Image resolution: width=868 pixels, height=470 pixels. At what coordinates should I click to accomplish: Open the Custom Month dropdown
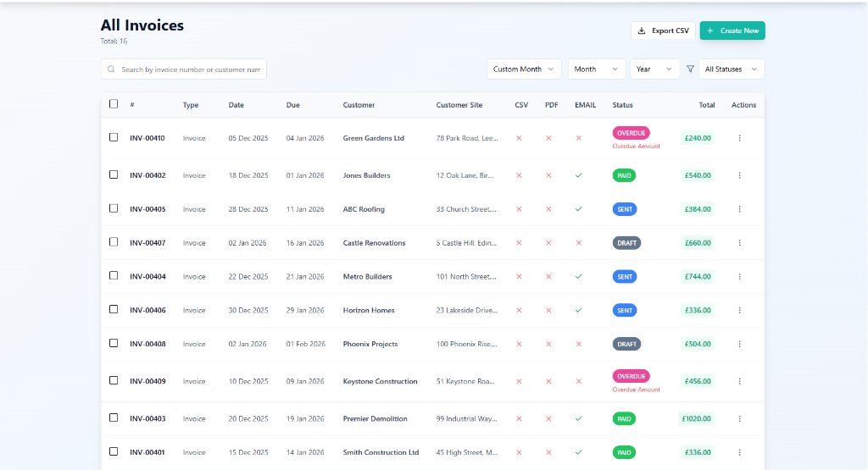click(524, 69)
